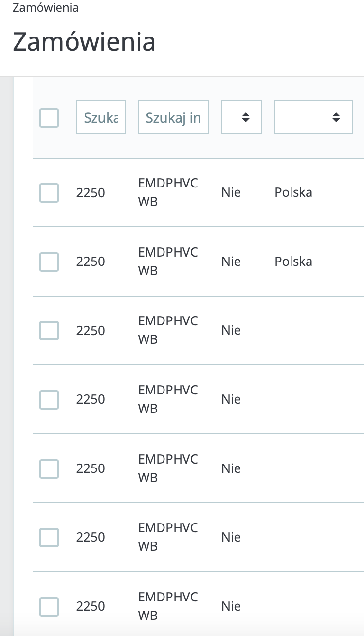Click the Zamówienia breadcrumb link
The height and width of the screenshot is (636, 364).
(45, 8)
